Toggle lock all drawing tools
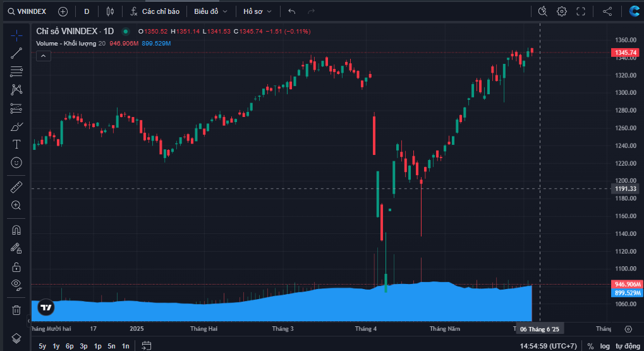The width and height of the screenshot is (644, 351). [16, 267]
